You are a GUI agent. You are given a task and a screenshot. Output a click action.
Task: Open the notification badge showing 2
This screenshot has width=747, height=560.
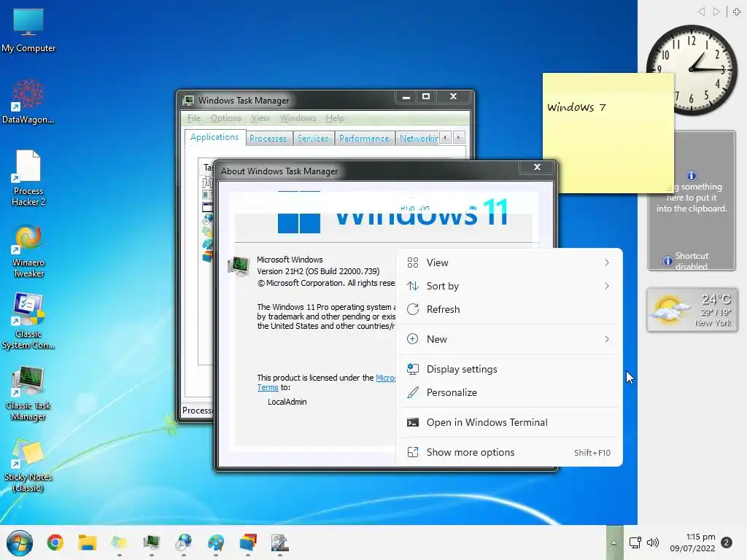tap(727, 542)
